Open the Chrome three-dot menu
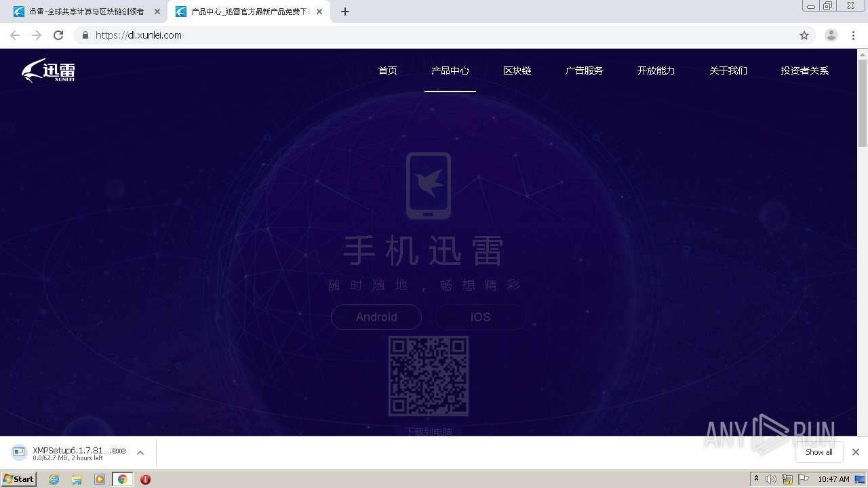The image size is (868, 488). click(x=854, y=35)
